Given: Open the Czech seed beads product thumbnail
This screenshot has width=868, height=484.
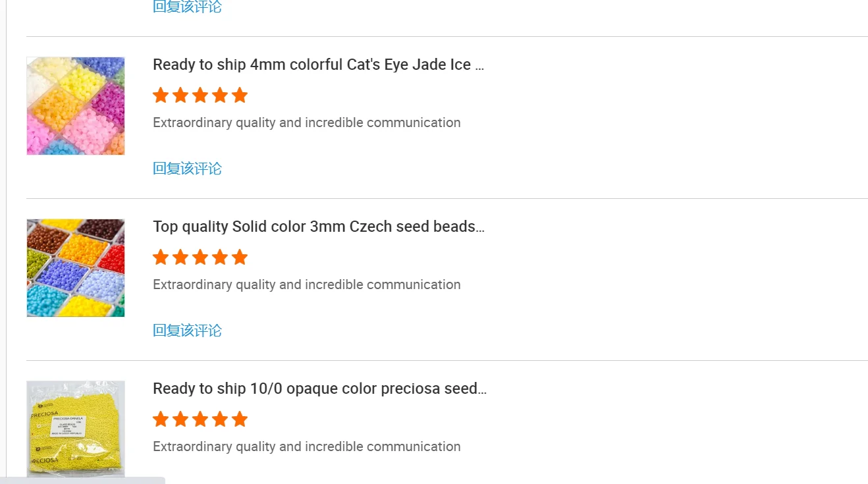Looking at the screenshot, I should coord(76,268).
